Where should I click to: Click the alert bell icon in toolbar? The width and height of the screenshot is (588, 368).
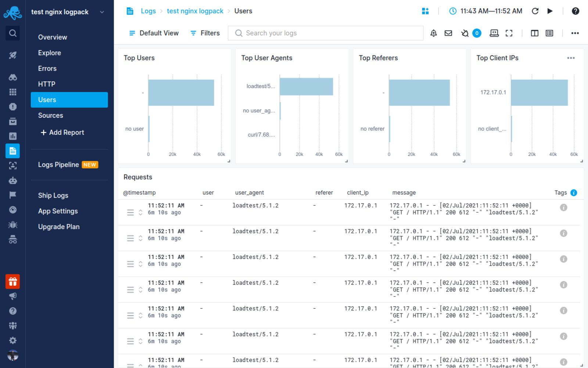click(x=434, y=33)
